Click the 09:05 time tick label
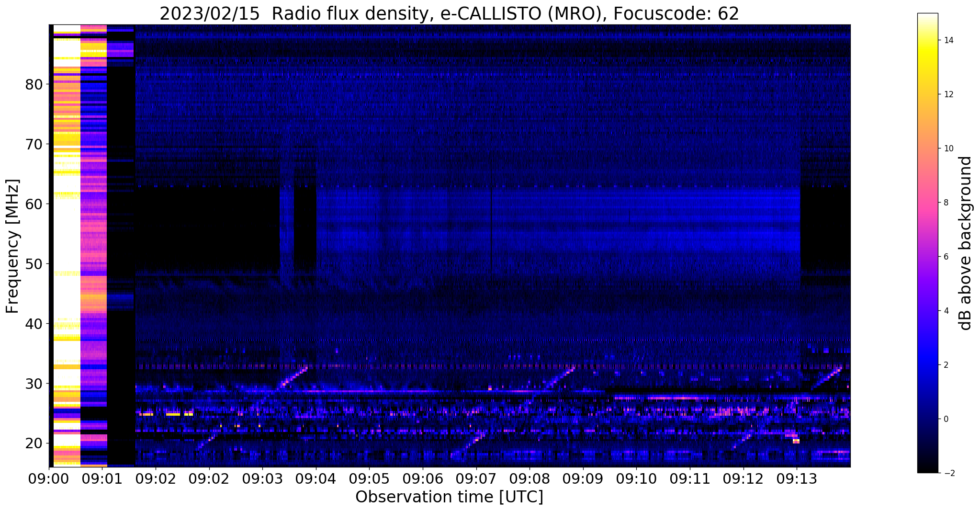This screenshot has width=980, height=511. coord(369,479)
